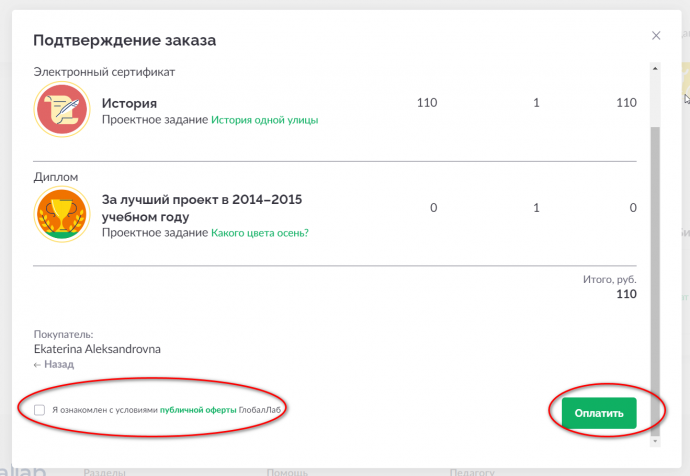Click the История item title

coord(129,103)
